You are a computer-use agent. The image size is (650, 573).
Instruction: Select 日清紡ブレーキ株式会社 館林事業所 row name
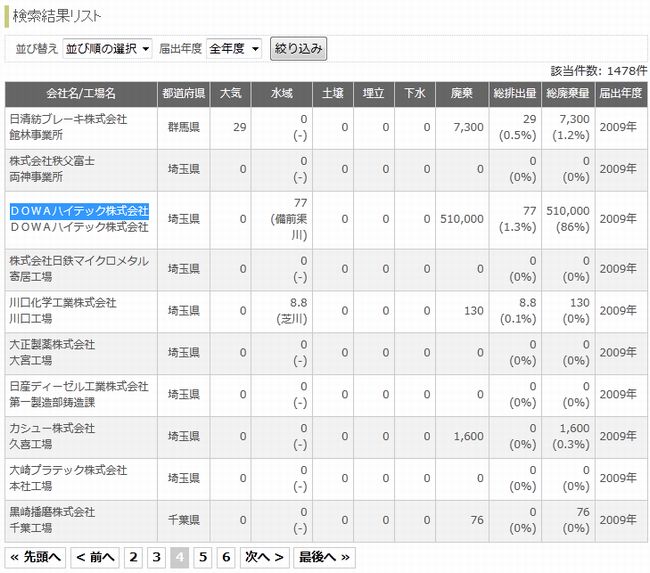click(x=68, y=127)
